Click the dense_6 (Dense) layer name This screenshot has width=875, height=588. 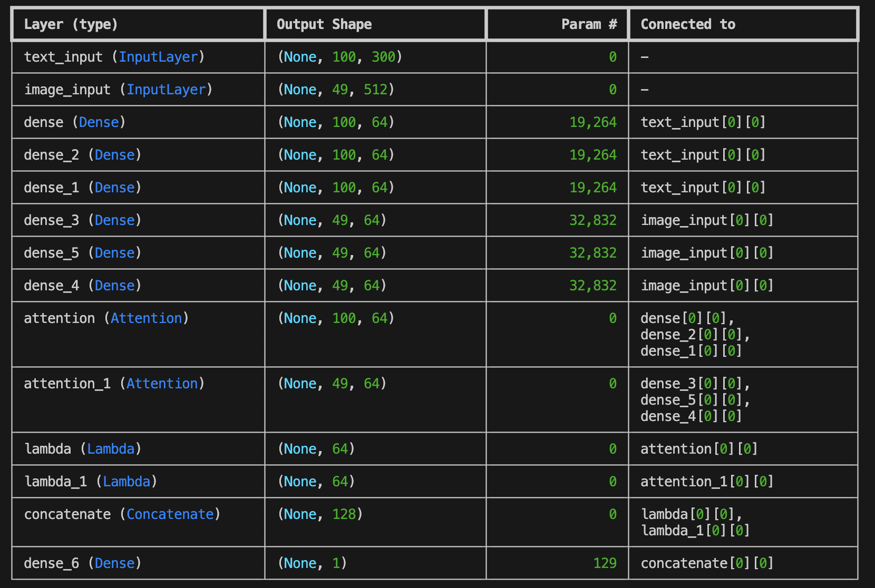point(83,563)
